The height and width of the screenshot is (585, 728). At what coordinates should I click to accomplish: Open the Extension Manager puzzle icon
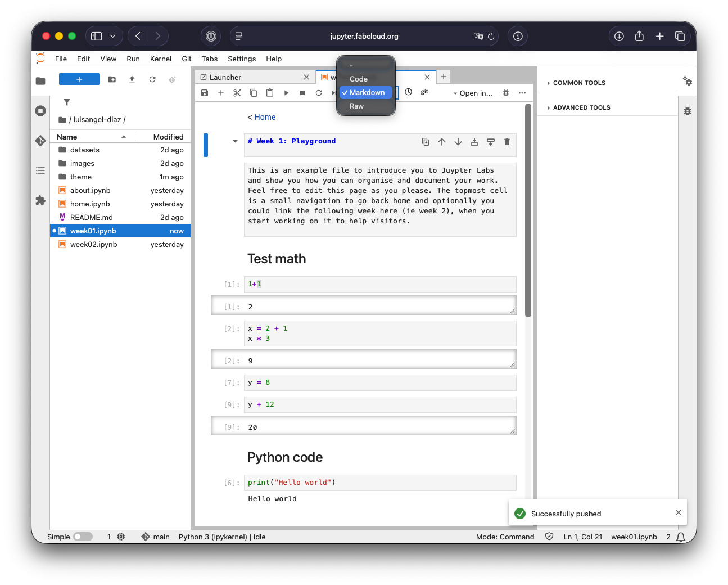(40, 200)
